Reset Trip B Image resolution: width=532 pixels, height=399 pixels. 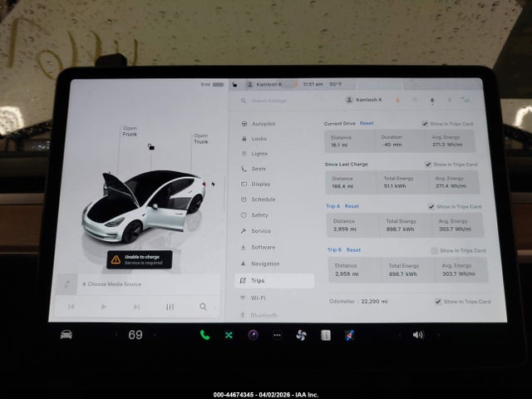point(353,249)
